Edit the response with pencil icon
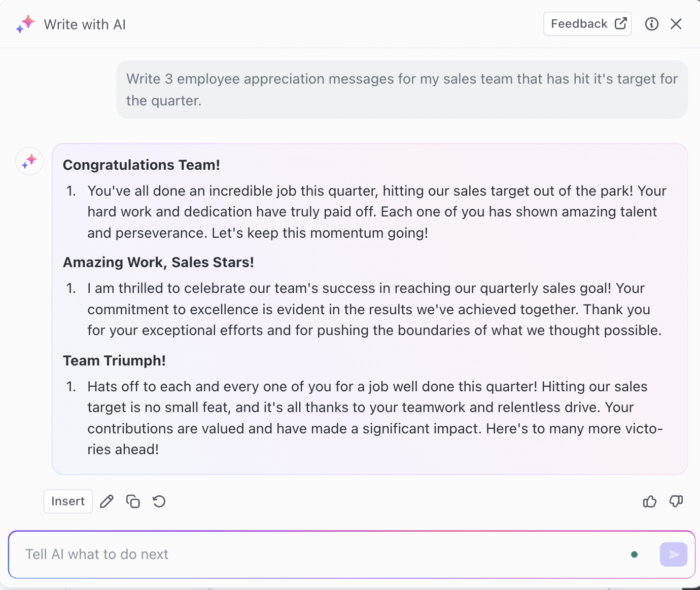 (107, 502)
